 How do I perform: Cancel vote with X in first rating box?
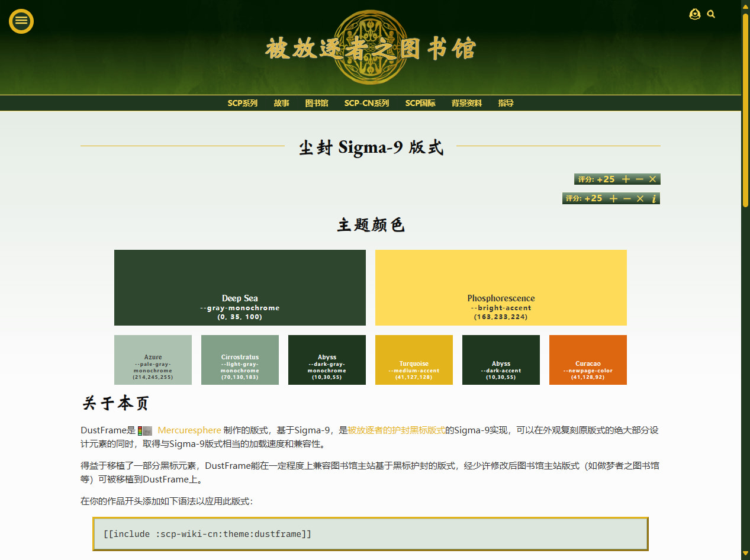652,179
